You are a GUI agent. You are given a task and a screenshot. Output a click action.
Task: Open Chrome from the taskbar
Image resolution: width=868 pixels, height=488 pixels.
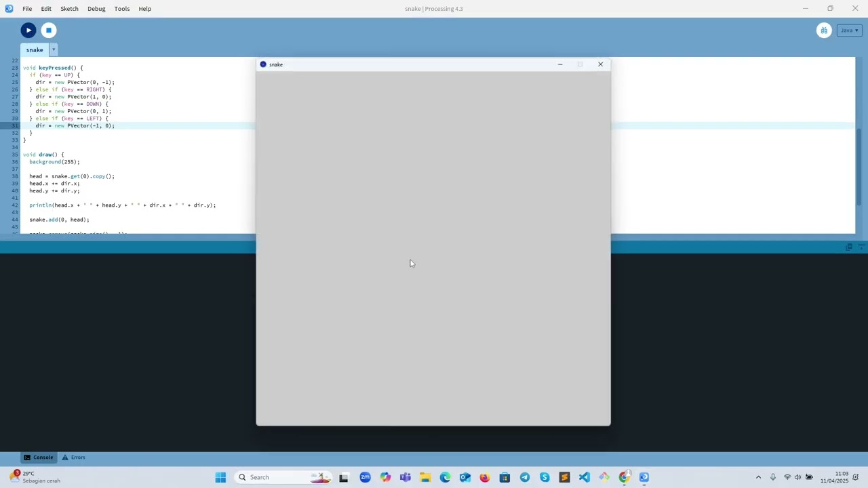click(x=624, y=477)
